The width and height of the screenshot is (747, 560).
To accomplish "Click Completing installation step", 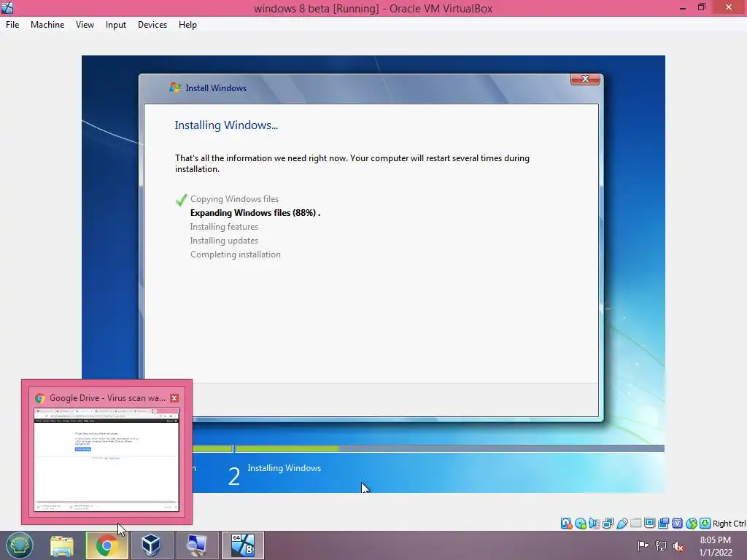I will click(236, 254).
